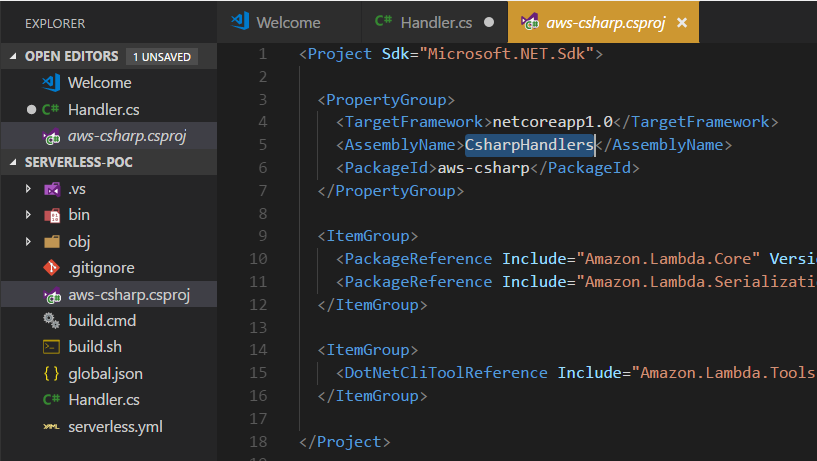Image resolution: width=817 pixels, height=461 pixels.
Task: Open Handler.cs in the project file tree
Action: [103, 400]
